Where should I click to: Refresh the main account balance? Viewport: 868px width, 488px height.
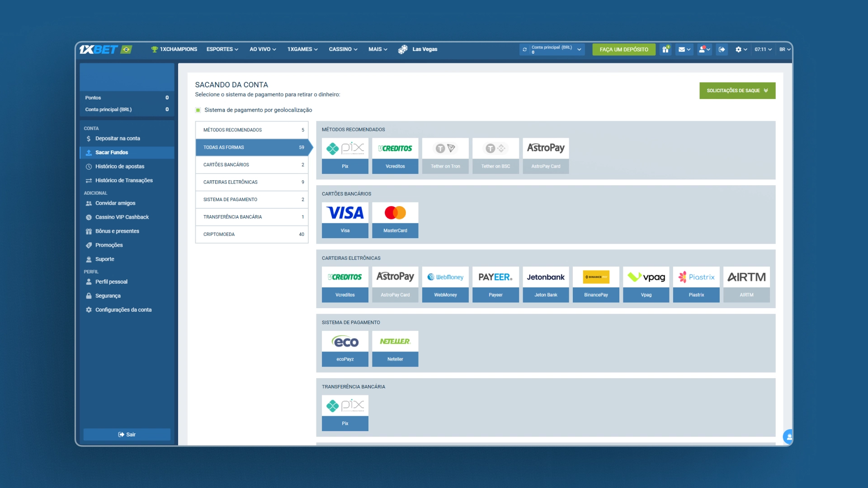pyautogui.click(x=524, y=50)
